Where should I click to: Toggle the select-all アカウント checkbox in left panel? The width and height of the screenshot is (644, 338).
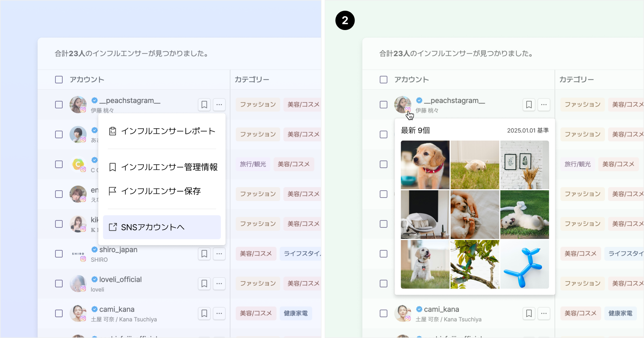59,79
